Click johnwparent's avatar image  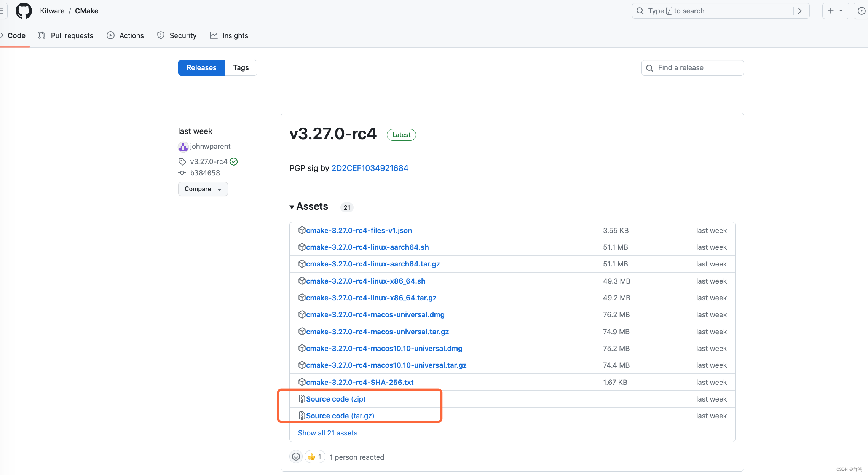(183, 147)
